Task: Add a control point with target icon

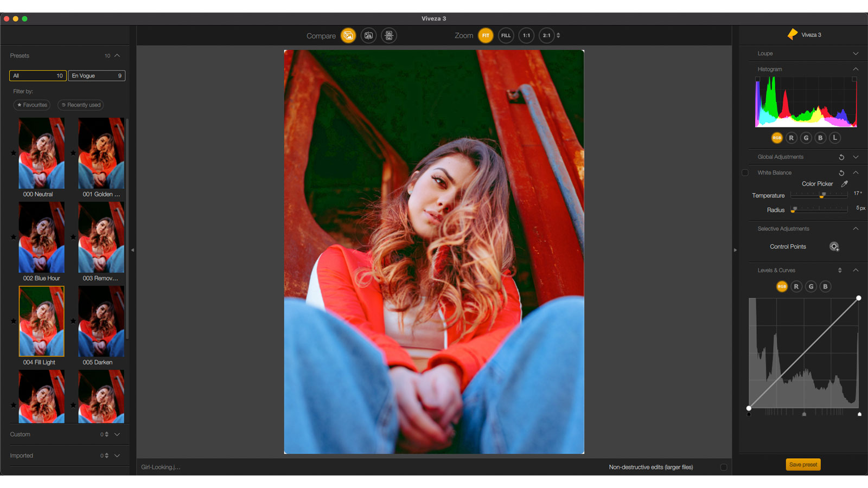Action: coord(834,247)
